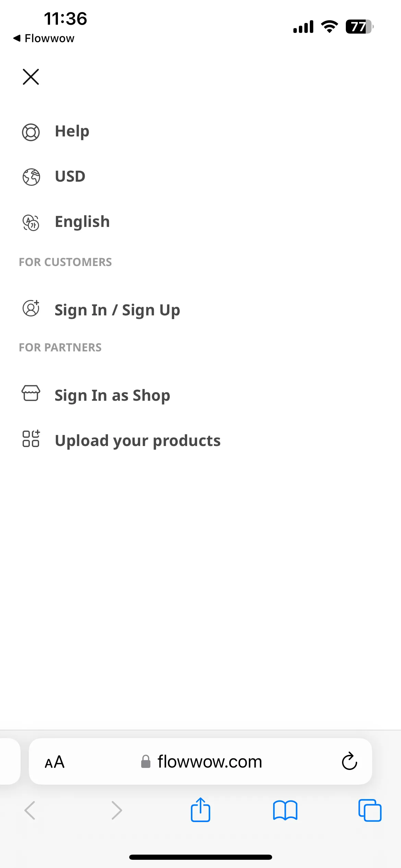Tap the language translation icon
This screenshot has height=868, width=401.
[31, 222]
